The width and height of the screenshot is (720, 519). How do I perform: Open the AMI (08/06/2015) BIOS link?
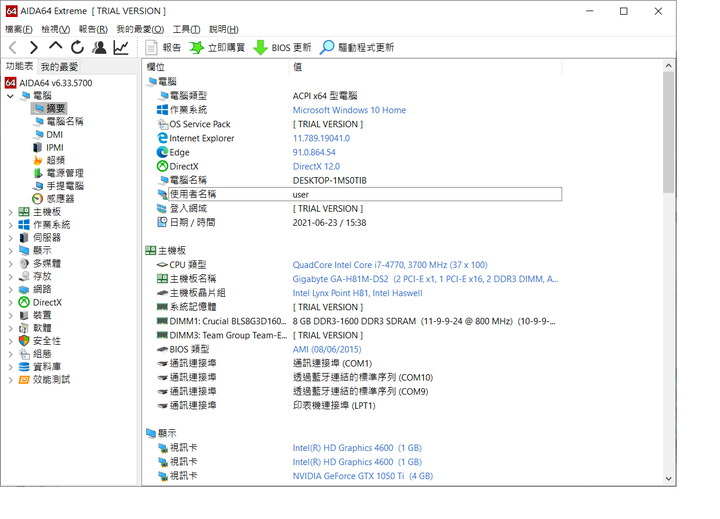tap(327, 350)
